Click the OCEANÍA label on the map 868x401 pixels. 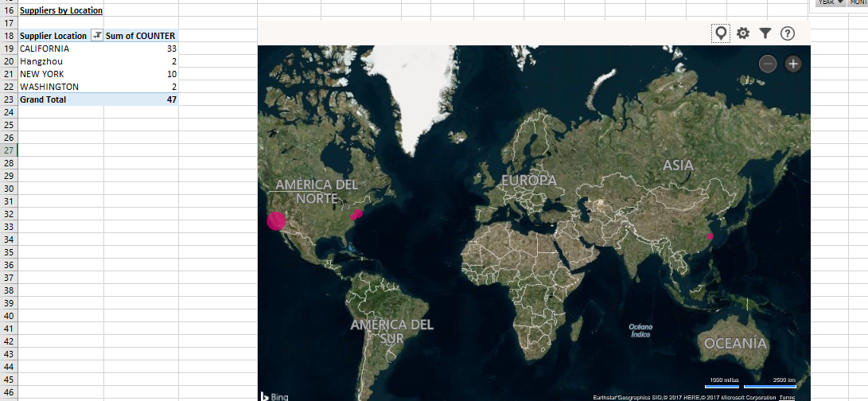pyautogui.click(x=736, y=344)
